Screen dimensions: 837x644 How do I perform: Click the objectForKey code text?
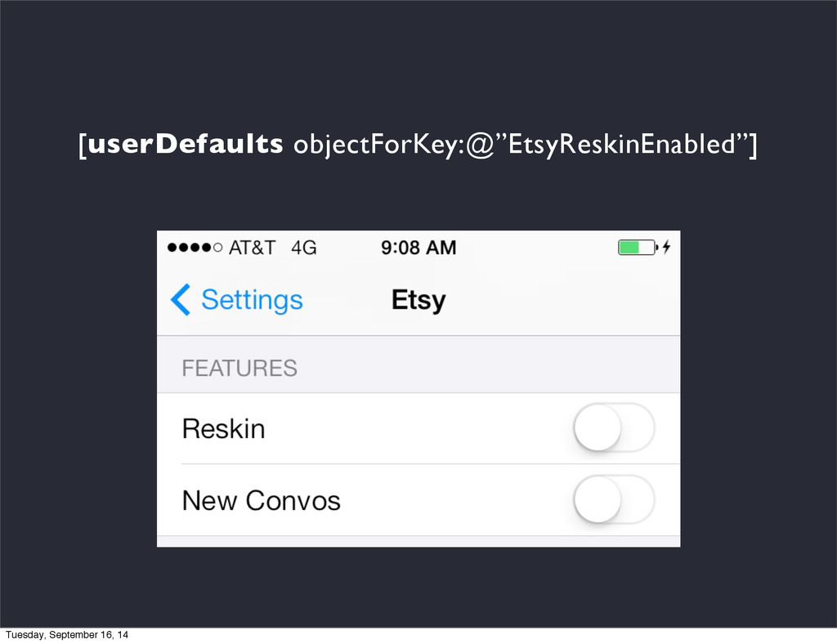378,145
